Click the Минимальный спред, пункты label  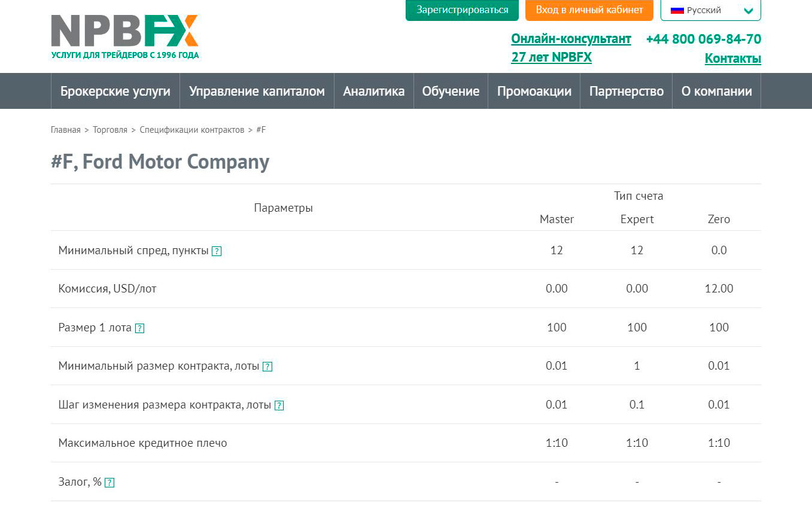coord(133,251)
